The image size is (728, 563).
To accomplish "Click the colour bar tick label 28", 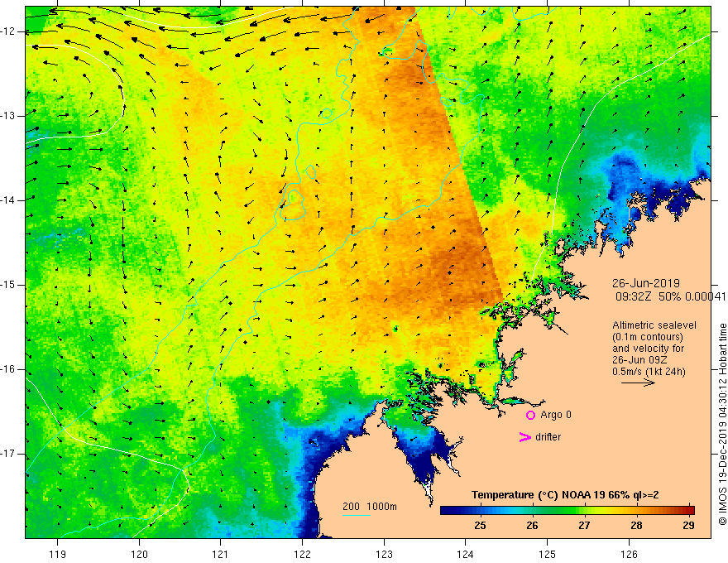I will pos(636,526).
